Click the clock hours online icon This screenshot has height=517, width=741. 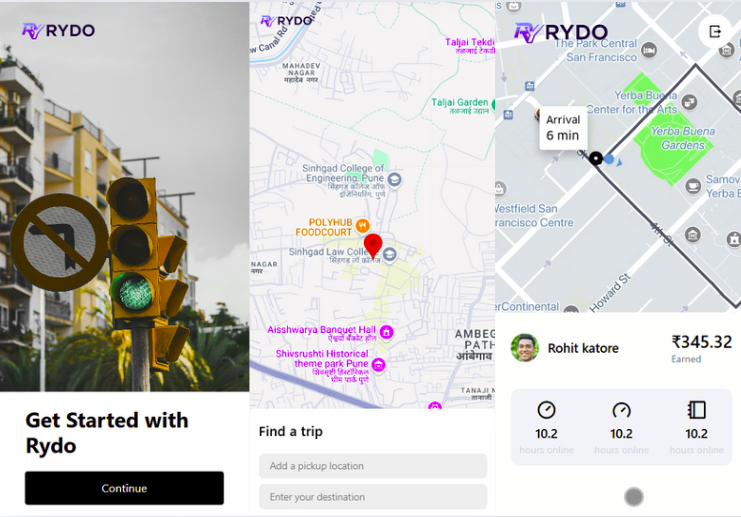click(x=546, y=410)
